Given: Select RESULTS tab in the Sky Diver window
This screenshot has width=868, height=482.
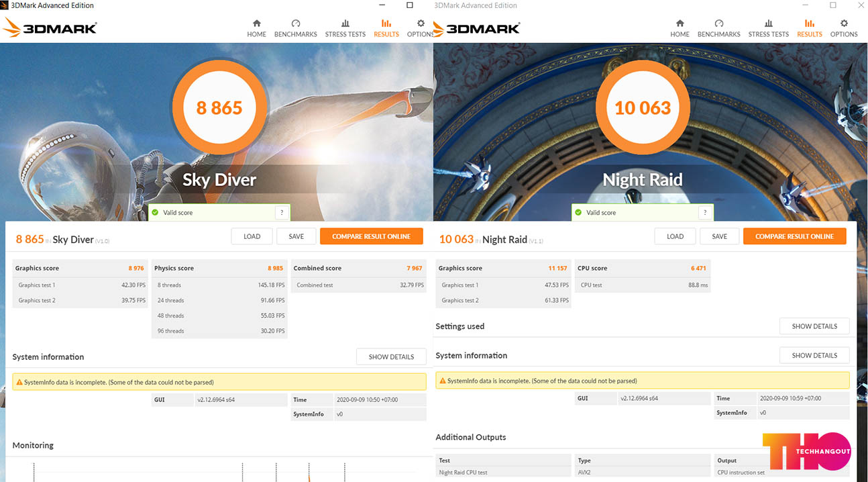Looking at the screenshot, I should (x=386, y=28).
